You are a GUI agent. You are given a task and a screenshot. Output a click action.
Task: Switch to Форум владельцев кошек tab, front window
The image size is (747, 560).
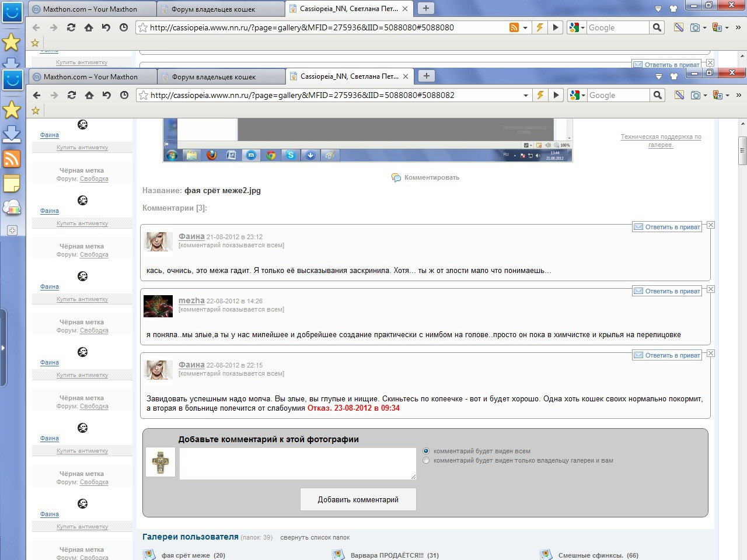tap(221, 76)
